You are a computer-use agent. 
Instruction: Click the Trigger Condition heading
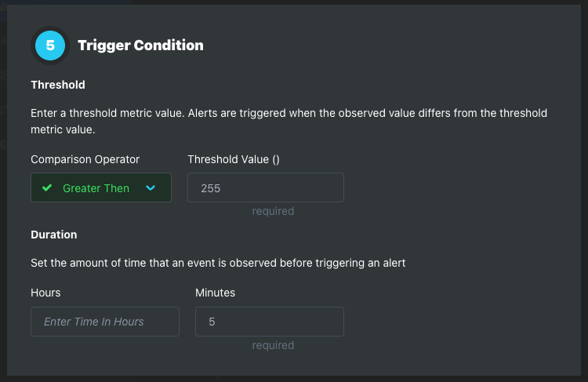140,45
